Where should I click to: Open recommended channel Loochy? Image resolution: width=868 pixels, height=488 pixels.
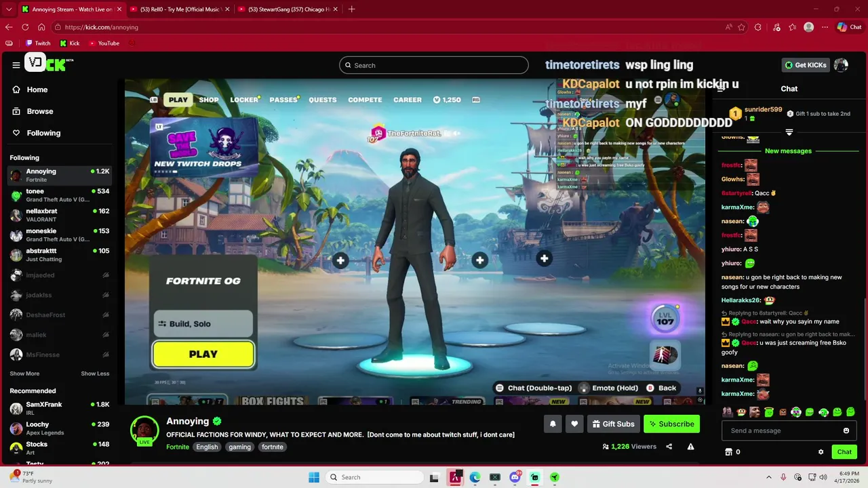tap(60, 428)
